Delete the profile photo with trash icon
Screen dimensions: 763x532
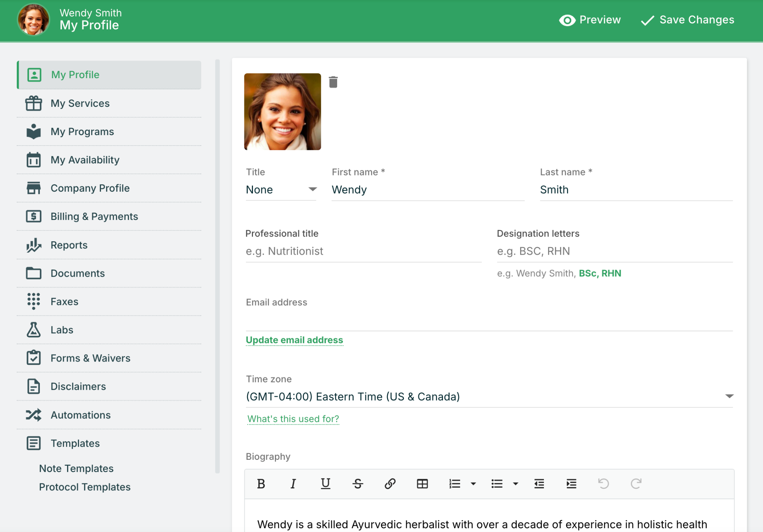(333, 82)
